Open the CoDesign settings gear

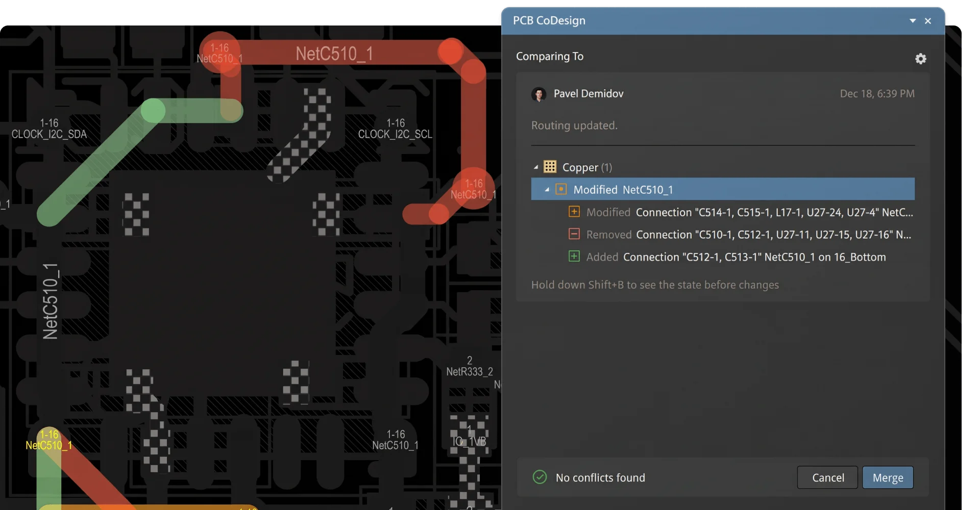click(x=920, y=59)
